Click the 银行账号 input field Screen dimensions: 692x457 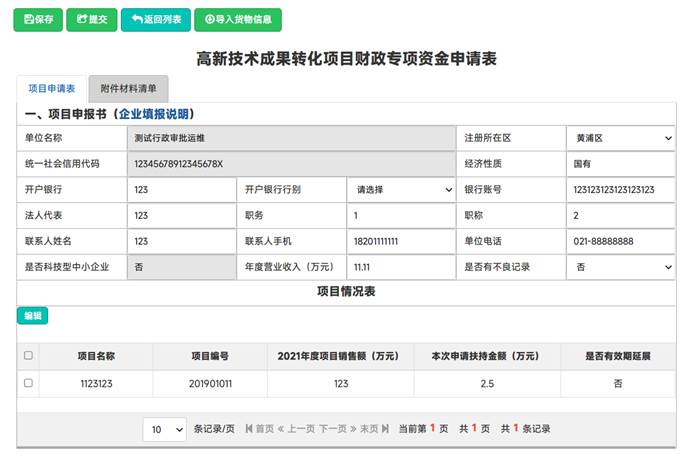click(622, 189)
